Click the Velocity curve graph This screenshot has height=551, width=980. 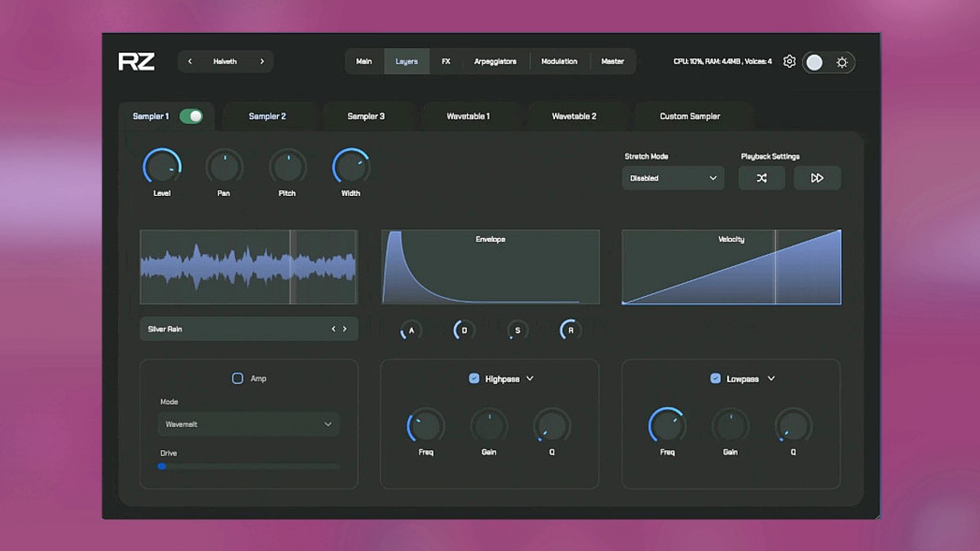pos(731,267)
